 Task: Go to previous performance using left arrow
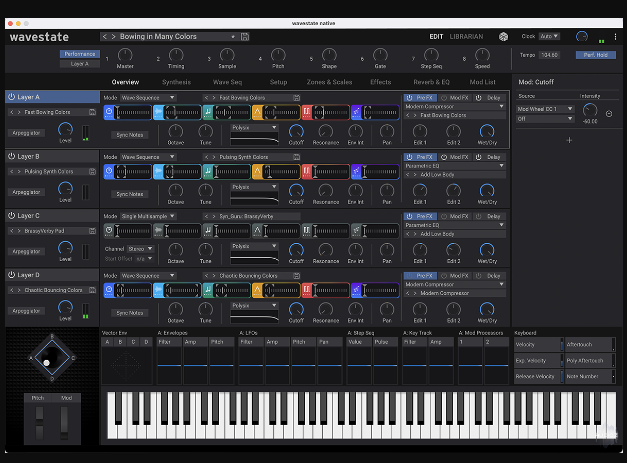[x=105, y=37]
